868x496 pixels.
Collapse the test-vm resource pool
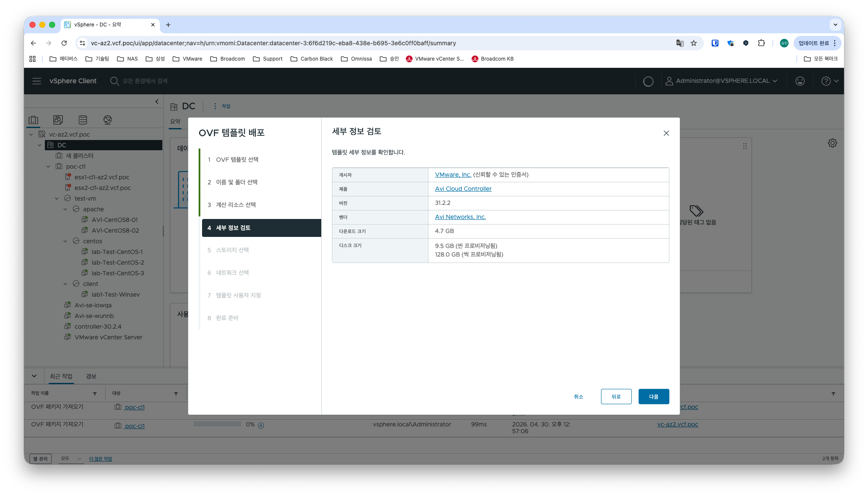pos(57,198)
